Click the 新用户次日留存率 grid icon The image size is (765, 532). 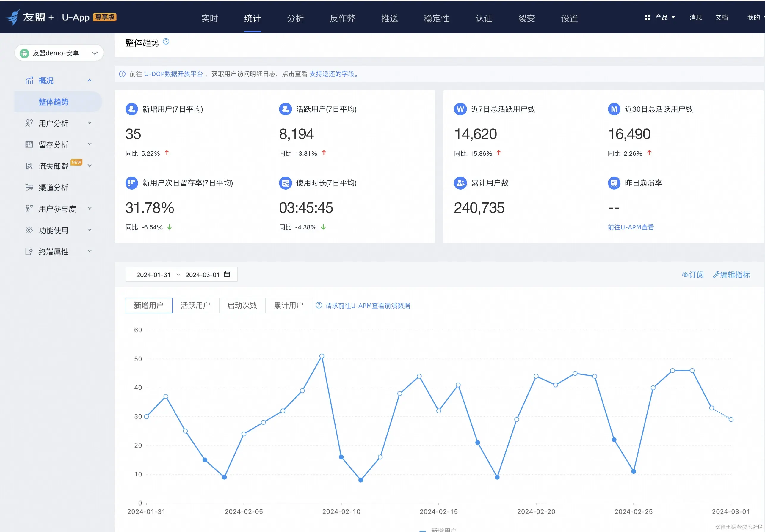click(131, 183)
